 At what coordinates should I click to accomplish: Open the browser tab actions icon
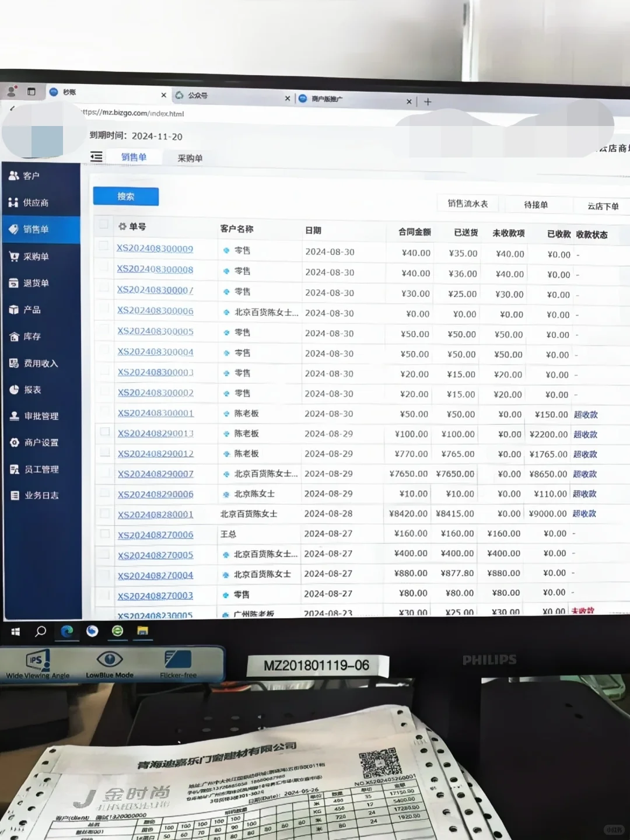click(x=32, y=92)
